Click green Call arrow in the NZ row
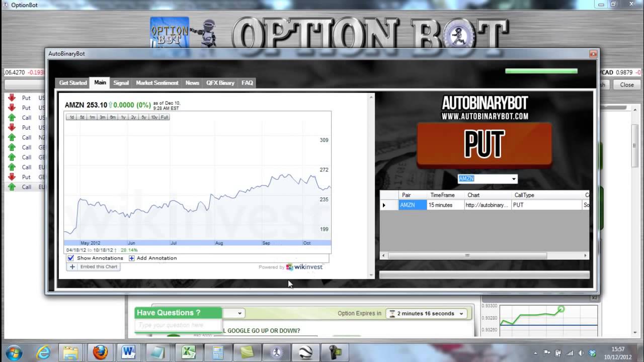The height and width of the screenshot is (362, 644). [12, 137]
